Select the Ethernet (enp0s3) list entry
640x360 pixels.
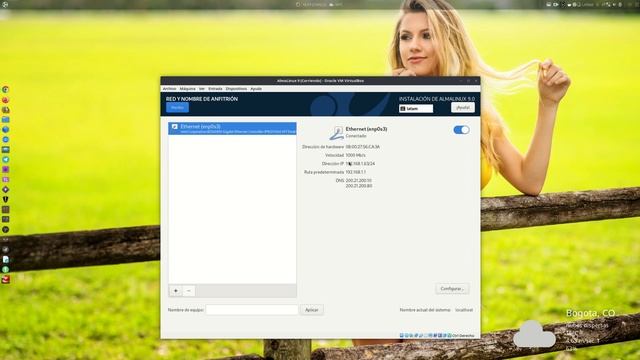tap(232, 129)
